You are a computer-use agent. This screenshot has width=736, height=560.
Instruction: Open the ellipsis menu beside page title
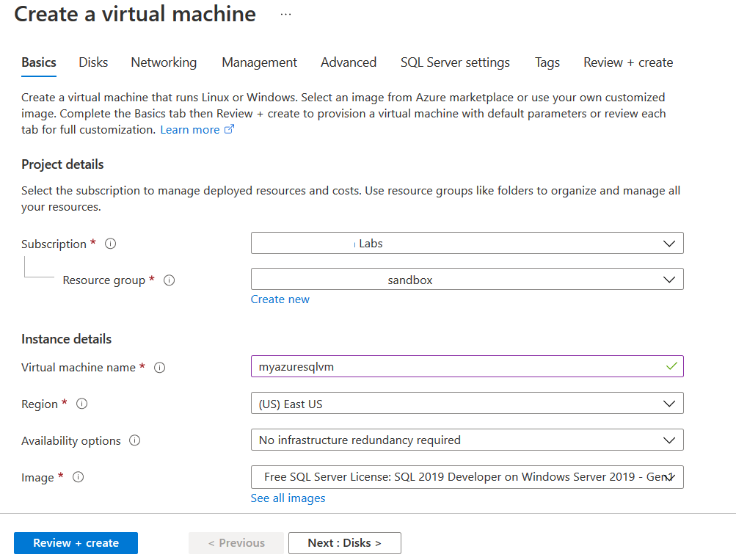(285, 15)
